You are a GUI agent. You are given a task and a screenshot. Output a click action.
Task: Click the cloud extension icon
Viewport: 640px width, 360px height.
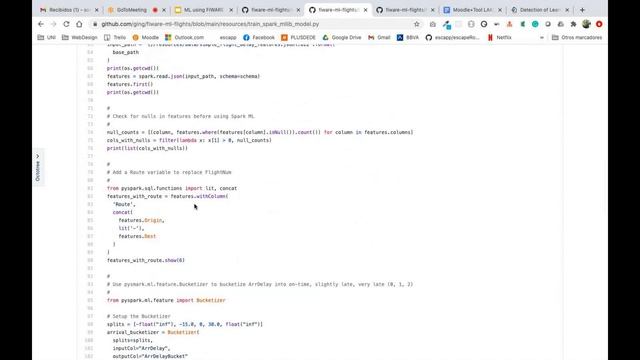click(x=561, y=24)
